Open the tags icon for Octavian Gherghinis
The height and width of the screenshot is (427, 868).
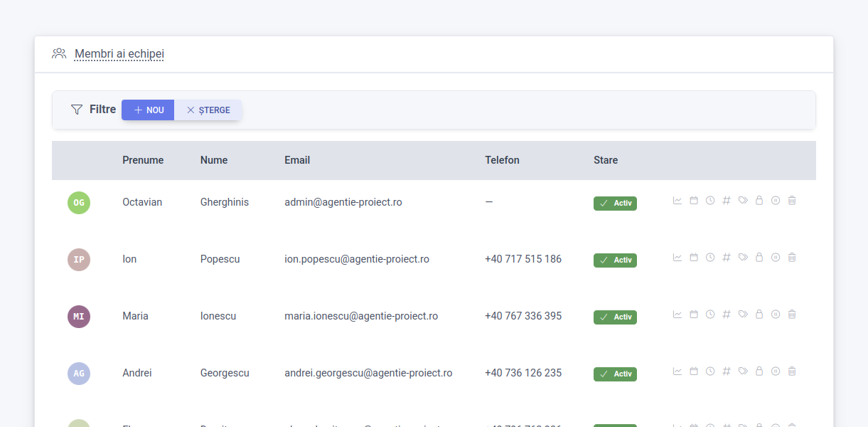pyautogui.click(x=743, y=201)
